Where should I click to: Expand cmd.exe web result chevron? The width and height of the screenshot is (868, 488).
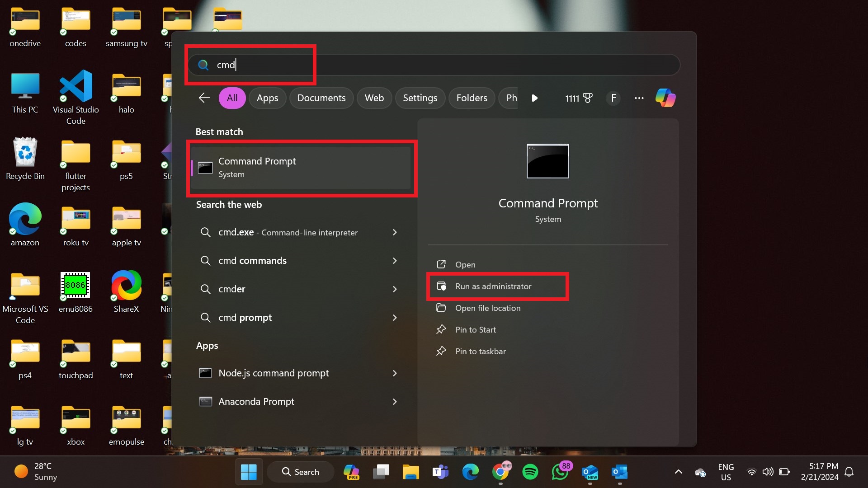point(395,232)
